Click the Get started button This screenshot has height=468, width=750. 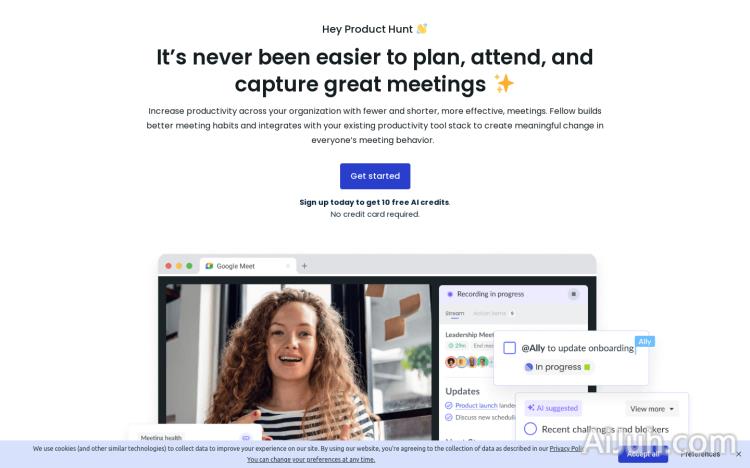point(375,176)
